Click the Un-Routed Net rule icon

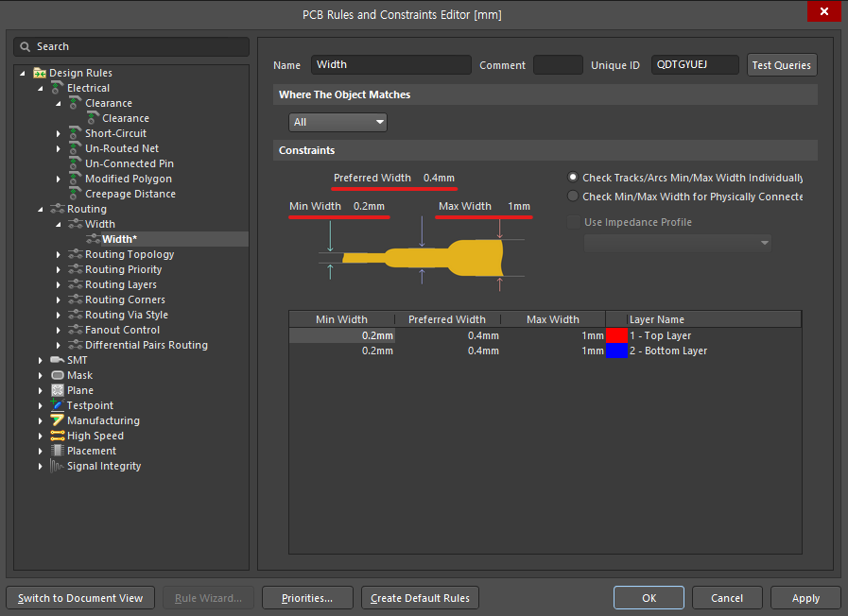pyautogui.click(x=76, y=148)
